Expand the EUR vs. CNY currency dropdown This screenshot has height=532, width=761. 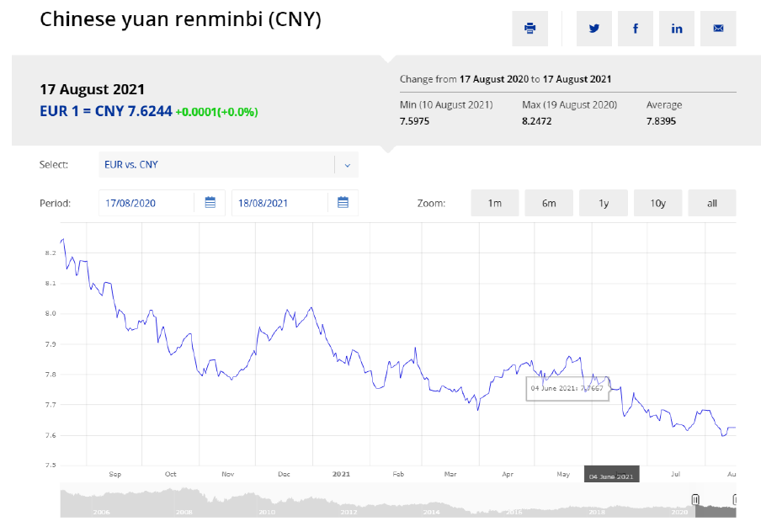tap(229, 164)
